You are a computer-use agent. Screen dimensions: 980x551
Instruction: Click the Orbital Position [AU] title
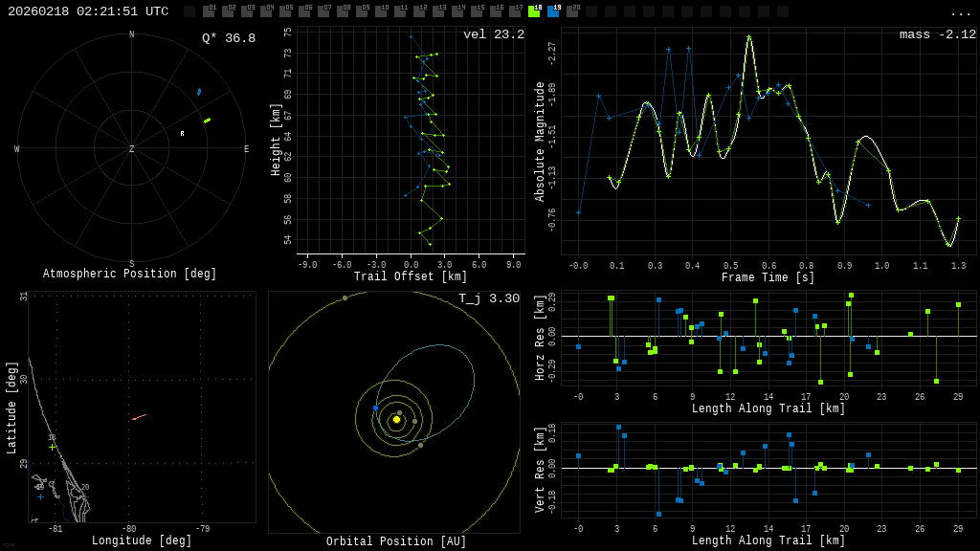396,541
